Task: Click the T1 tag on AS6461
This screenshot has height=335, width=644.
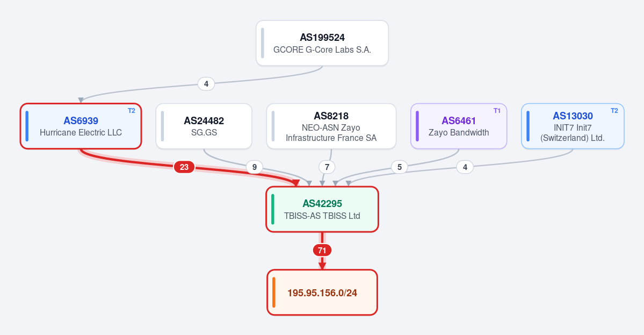Action: pyautogui.click(x=497, y=111)
